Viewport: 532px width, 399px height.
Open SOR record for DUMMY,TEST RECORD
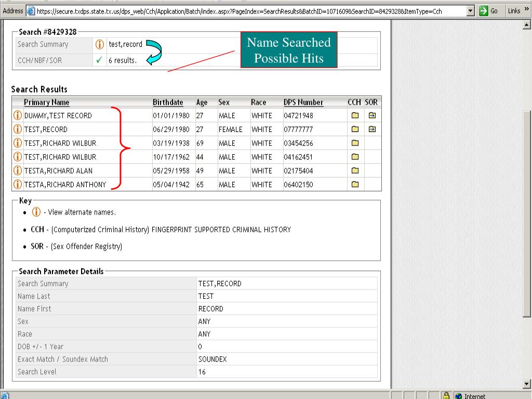[x=372, y=115]
